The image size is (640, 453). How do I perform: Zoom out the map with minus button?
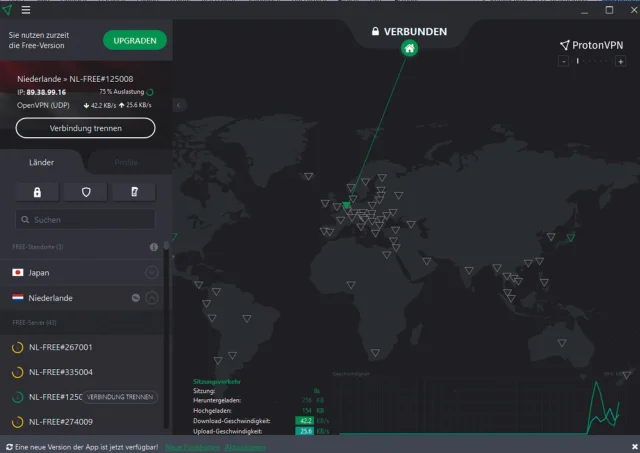click(x=563, y=62)
